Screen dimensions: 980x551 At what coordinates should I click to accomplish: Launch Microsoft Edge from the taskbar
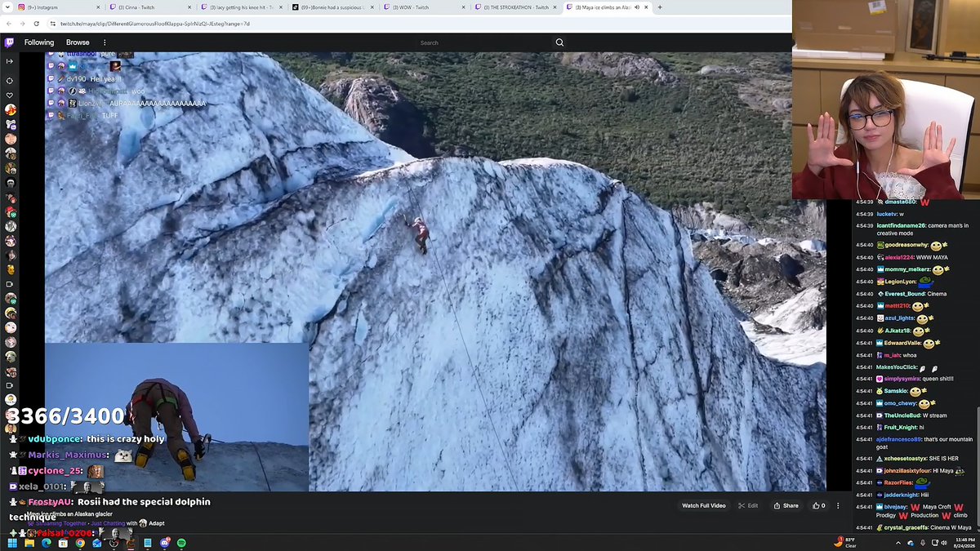(46, 543)
